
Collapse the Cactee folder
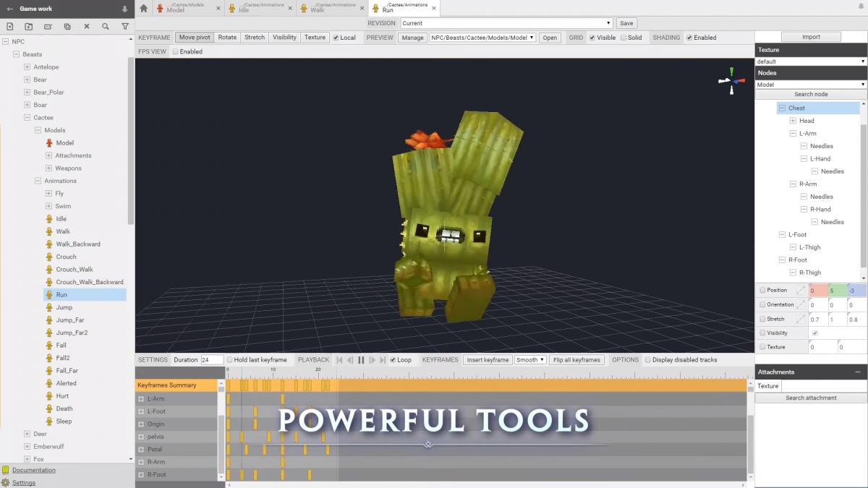[x=27, y=118]
